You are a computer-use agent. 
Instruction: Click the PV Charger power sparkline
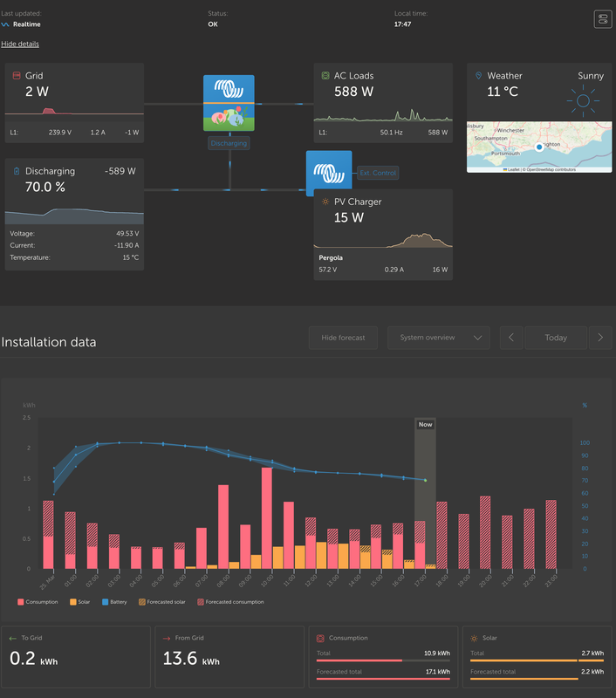coord(383,241)
